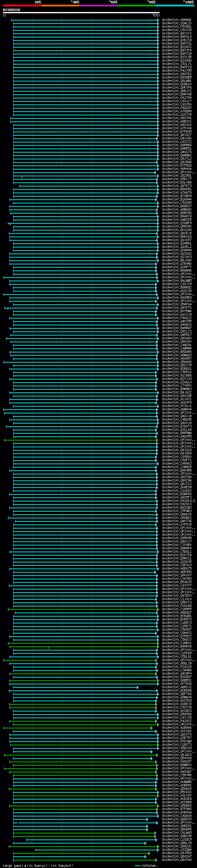Click hit label UniRef100_Q3E757
The width and height of the screenshot is (197, 868).
point(176,738)
